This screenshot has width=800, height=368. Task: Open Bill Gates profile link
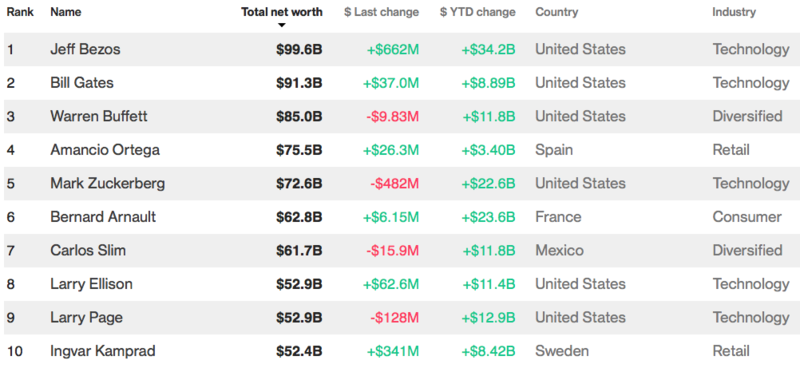point(82,83)
